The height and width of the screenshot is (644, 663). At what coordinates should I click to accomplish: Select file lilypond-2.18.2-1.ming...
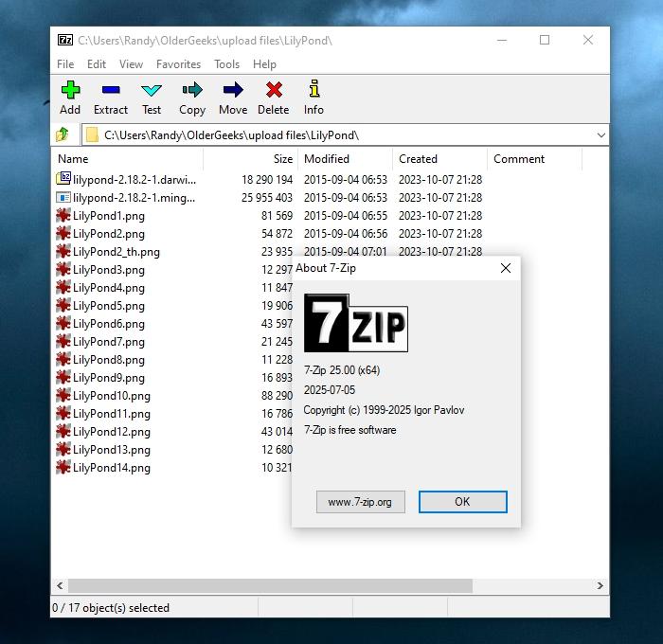click(x=134, y=198)
